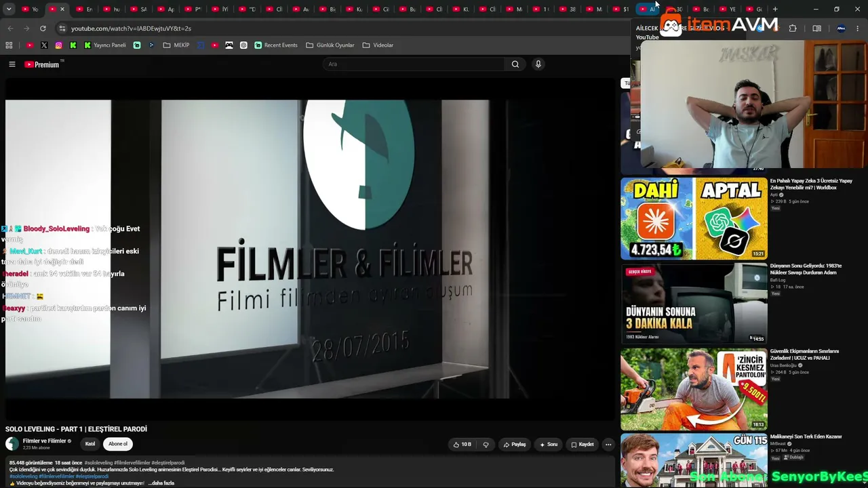
Task: Switch to the 'İYİ' tab
Action: [220, 9]
